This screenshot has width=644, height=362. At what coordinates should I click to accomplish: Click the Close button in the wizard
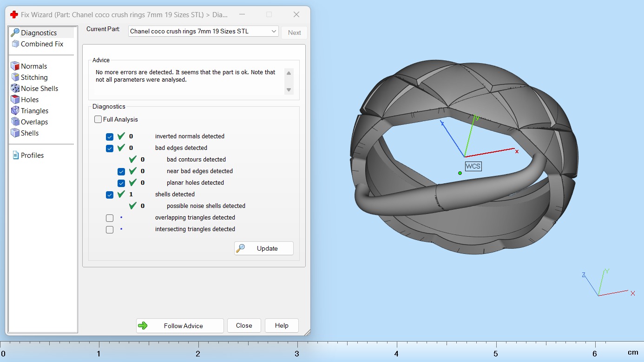(244, 326)
